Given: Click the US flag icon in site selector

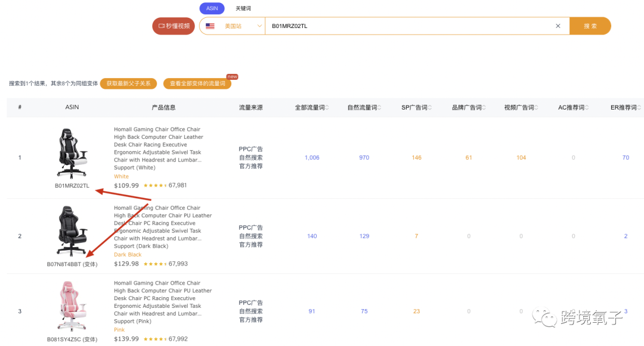Looking at the screenshot, I should pos(209,26).
